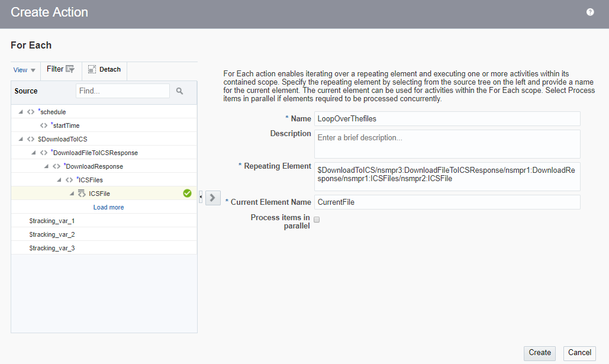Click the Cancel button

(579, 353)
